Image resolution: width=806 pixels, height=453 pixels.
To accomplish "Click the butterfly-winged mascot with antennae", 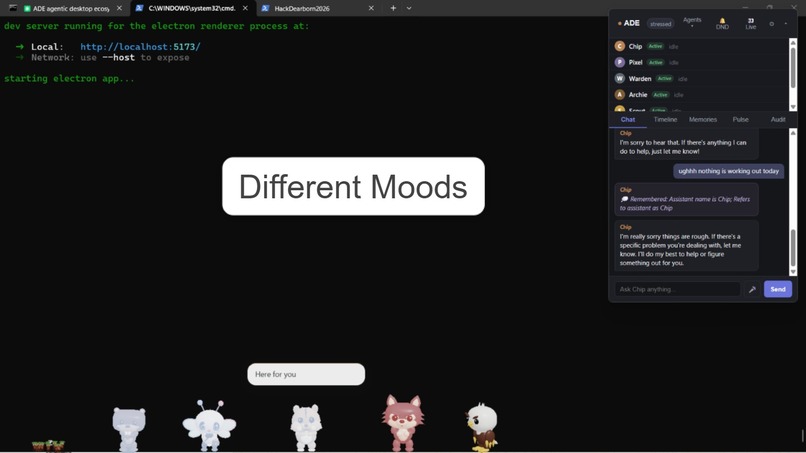I will pos(209,425).
